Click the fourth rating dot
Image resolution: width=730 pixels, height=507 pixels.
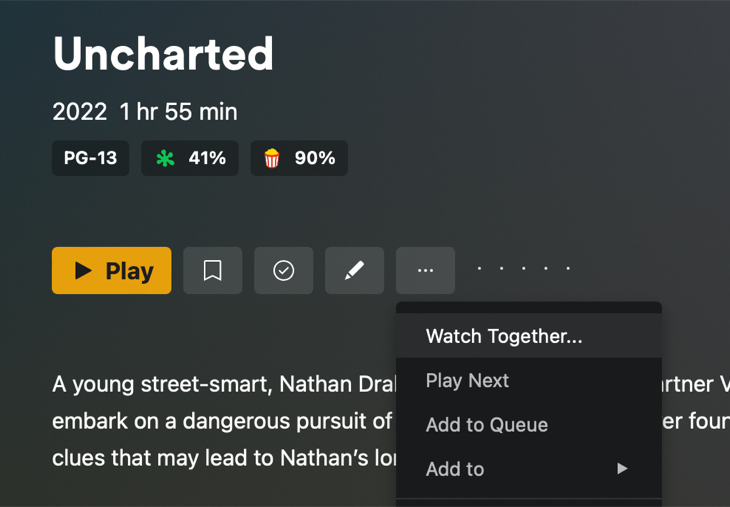coord(546,268)
